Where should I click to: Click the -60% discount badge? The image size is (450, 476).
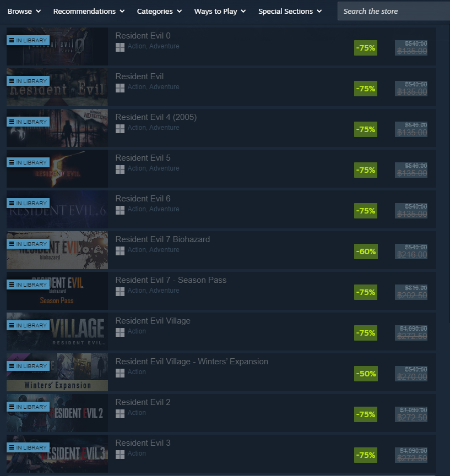366,251
